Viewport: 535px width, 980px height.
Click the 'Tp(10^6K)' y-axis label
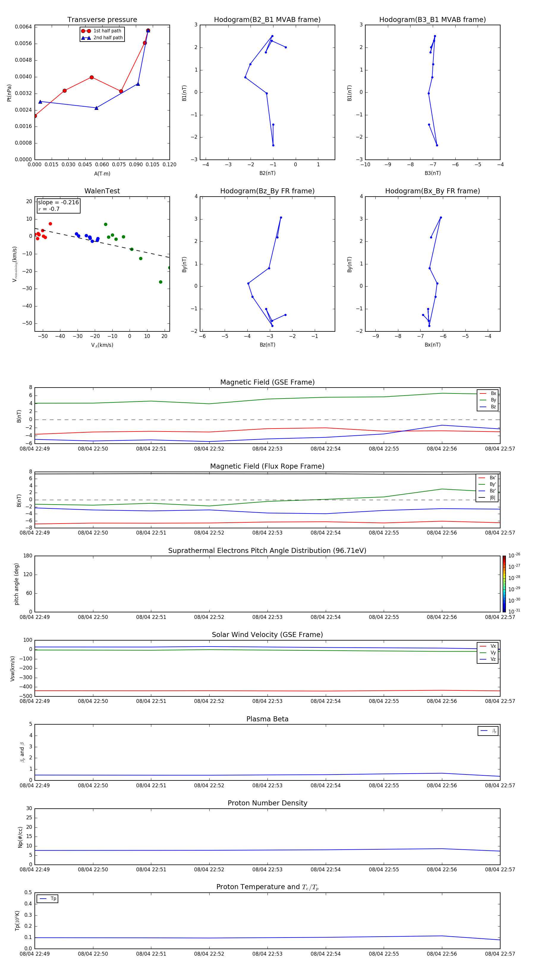tap(17, 921)
